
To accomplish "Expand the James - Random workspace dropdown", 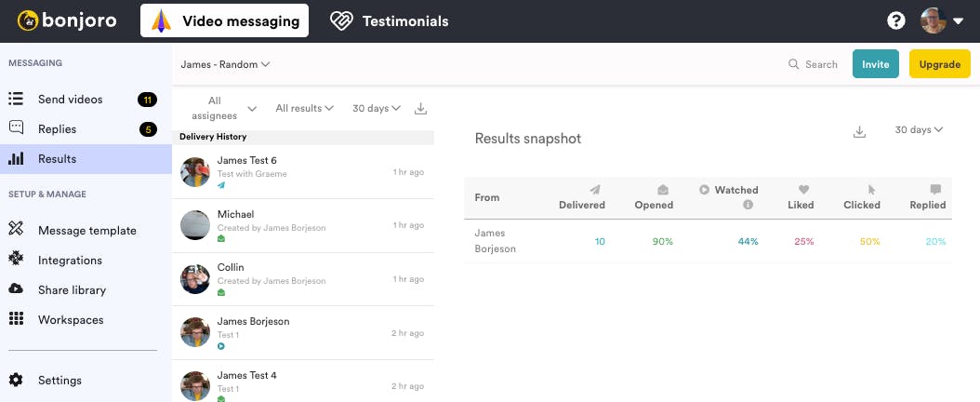I will tap(225, 64).
